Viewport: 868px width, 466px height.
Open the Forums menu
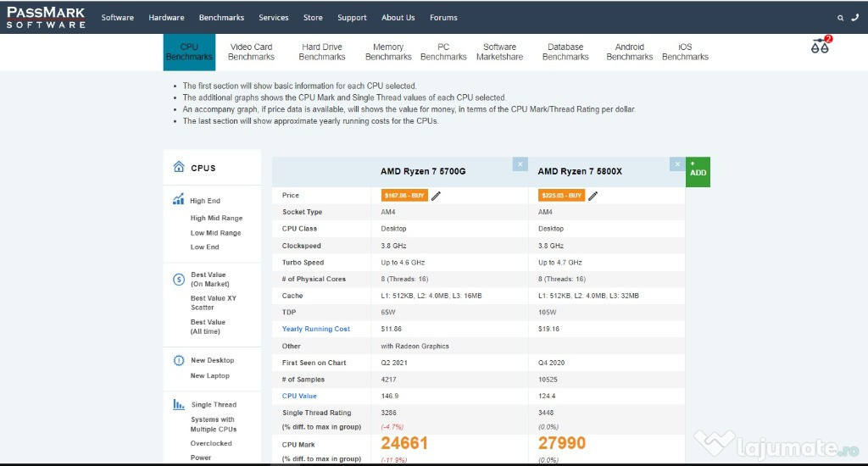(443, 18)
